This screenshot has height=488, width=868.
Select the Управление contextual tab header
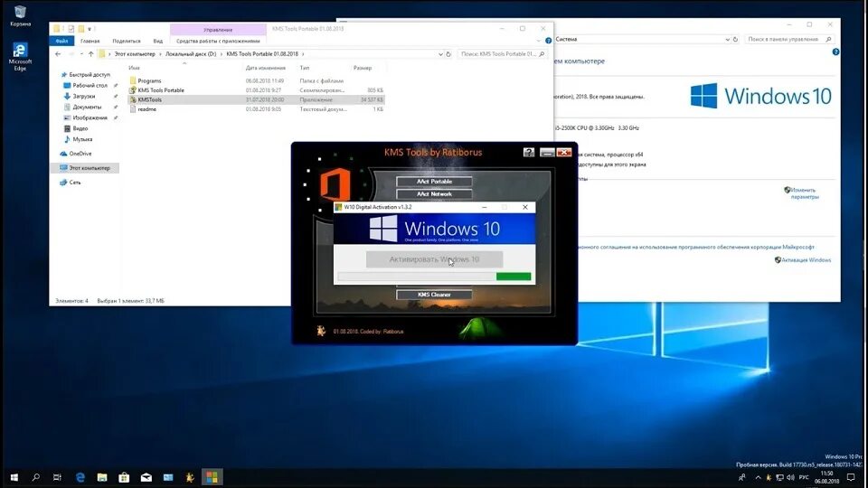tap(218, 29)
